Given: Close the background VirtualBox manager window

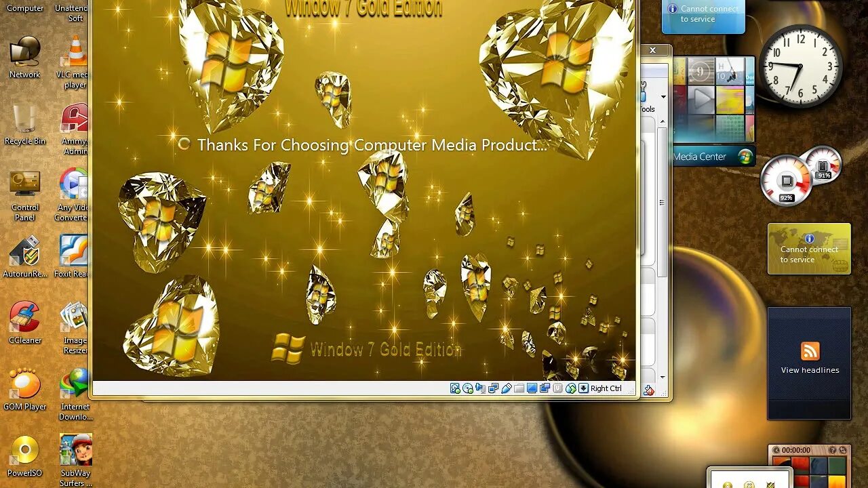Looking at the screenshot, I should 653,50.
